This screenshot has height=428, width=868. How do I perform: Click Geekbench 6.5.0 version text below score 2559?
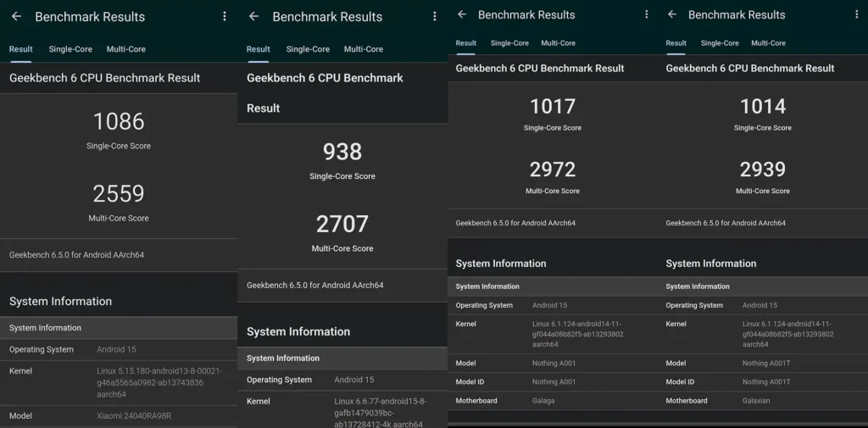[x=76, y=255]
